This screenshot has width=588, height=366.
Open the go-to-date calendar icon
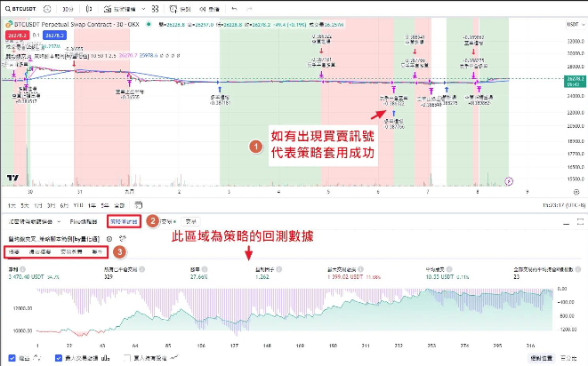[x=139, y=205]
